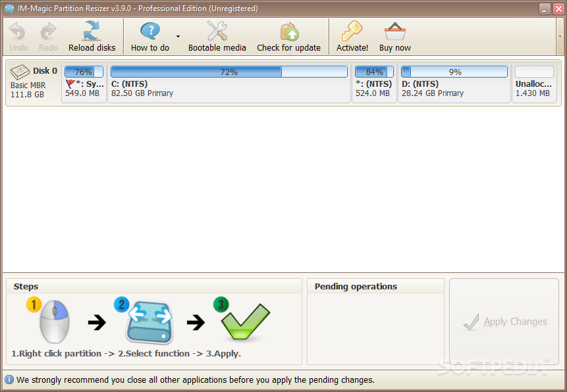Select the Unallocated 1.430 MB space
Screen dimensions: 567x392
534,83
